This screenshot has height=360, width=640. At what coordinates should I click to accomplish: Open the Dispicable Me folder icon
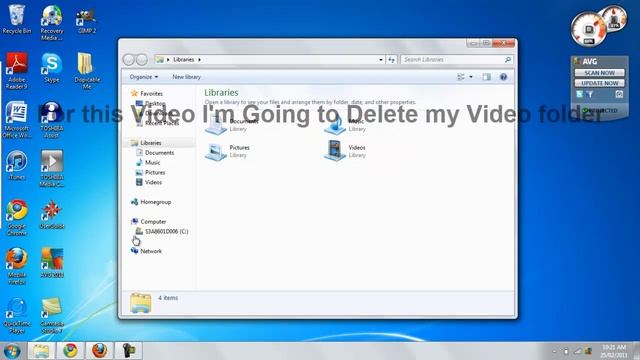(87, 71)
